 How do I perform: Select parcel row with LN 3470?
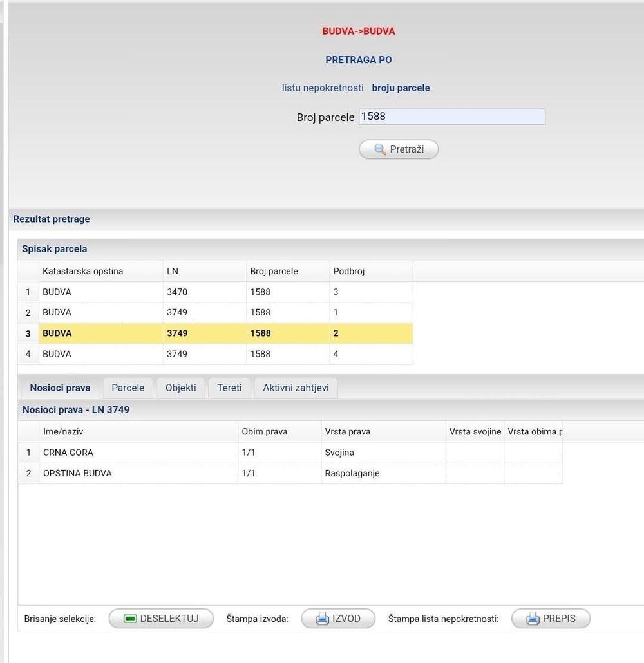click(176, 292)
